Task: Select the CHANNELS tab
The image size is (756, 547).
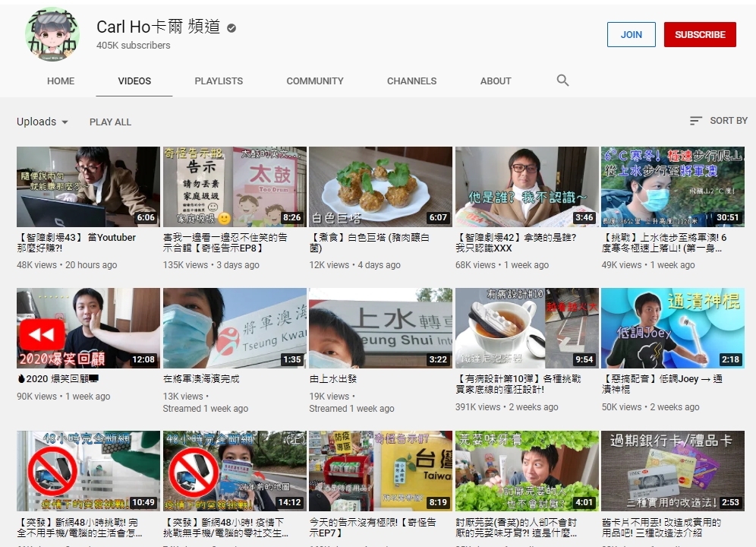Action: coord(411,81)
